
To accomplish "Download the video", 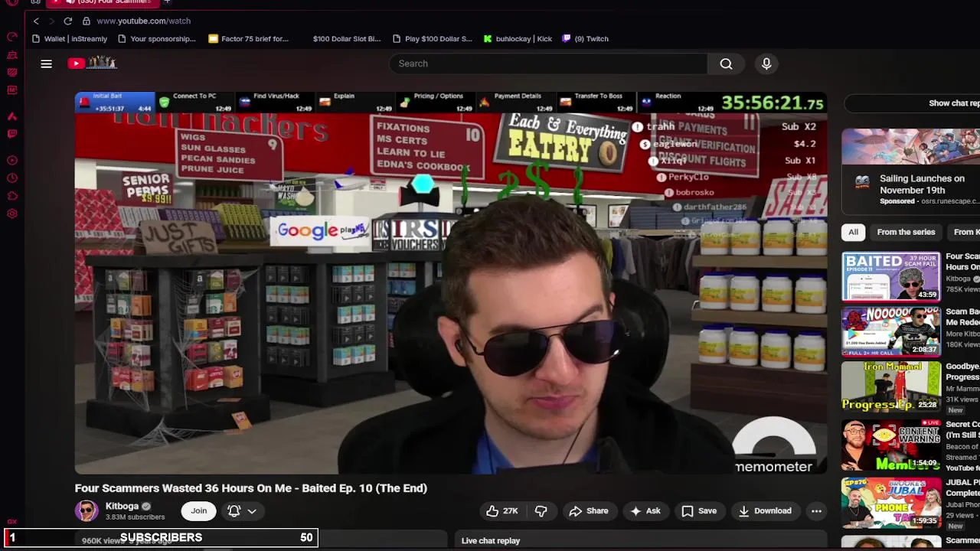I will click(765, 510).
